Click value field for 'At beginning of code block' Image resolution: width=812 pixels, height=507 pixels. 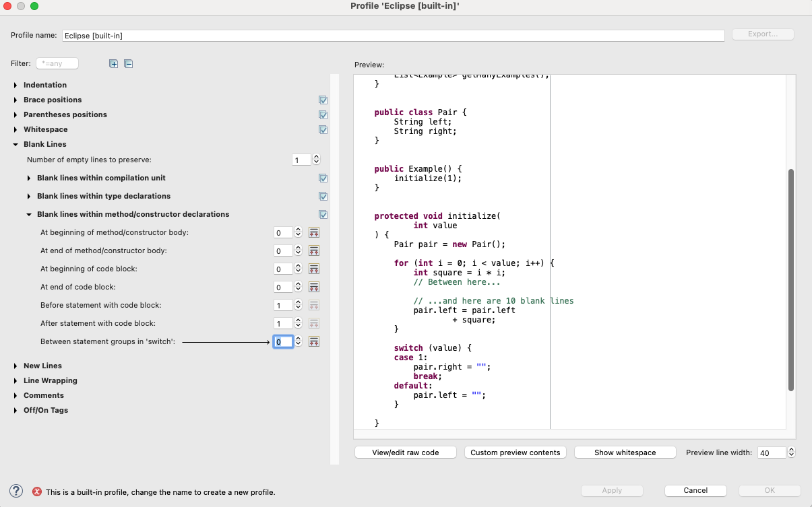point(284,269)
